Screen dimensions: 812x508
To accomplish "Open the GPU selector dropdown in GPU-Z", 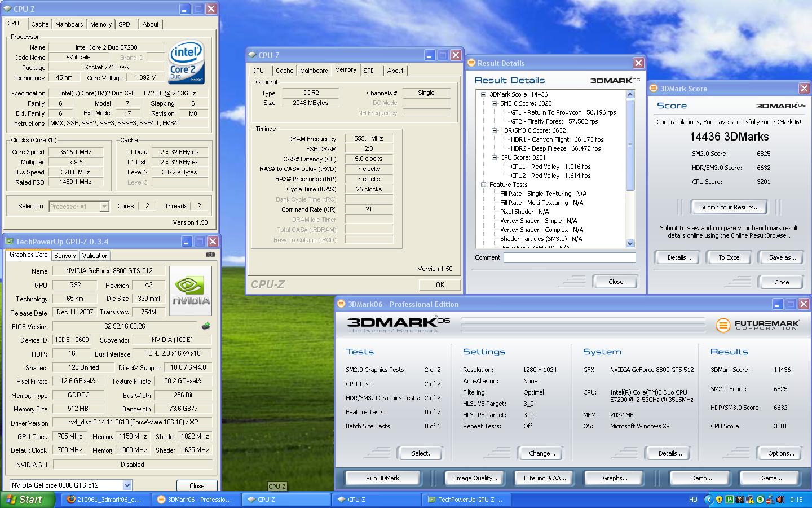I will 127,485.
